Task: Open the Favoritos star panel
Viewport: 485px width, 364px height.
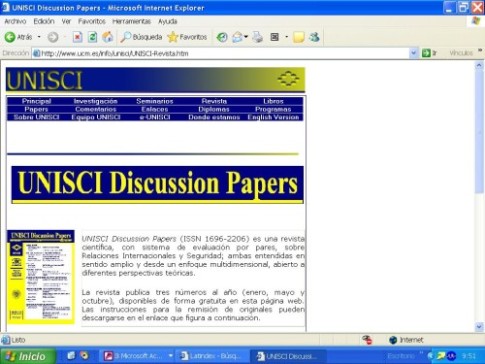Action: 188,37
